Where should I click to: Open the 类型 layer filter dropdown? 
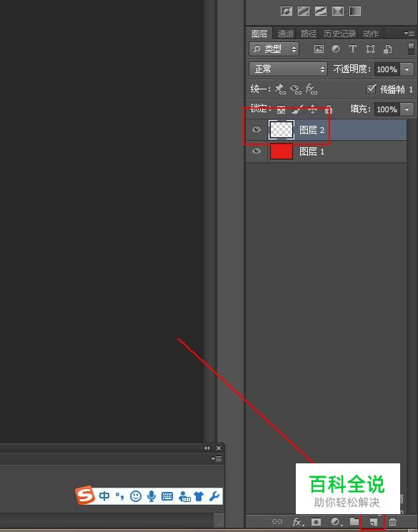coord(274,49)
